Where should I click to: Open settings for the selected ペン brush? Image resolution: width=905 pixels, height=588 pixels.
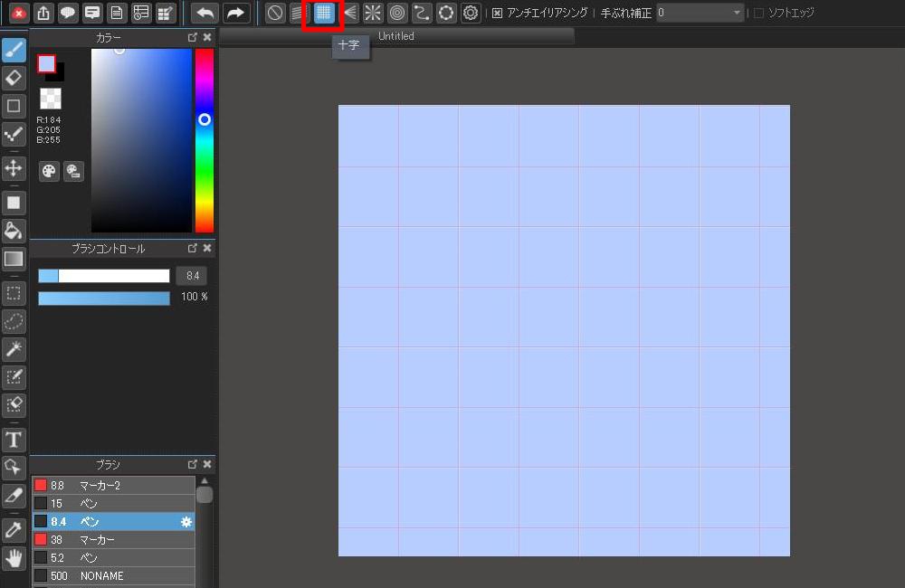pos(186,522)
